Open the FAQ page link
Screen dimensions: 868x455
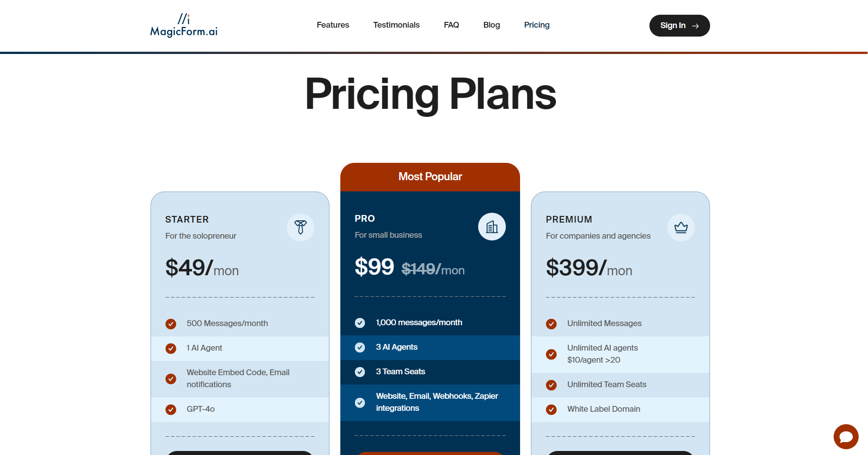(x=451, y=25)
